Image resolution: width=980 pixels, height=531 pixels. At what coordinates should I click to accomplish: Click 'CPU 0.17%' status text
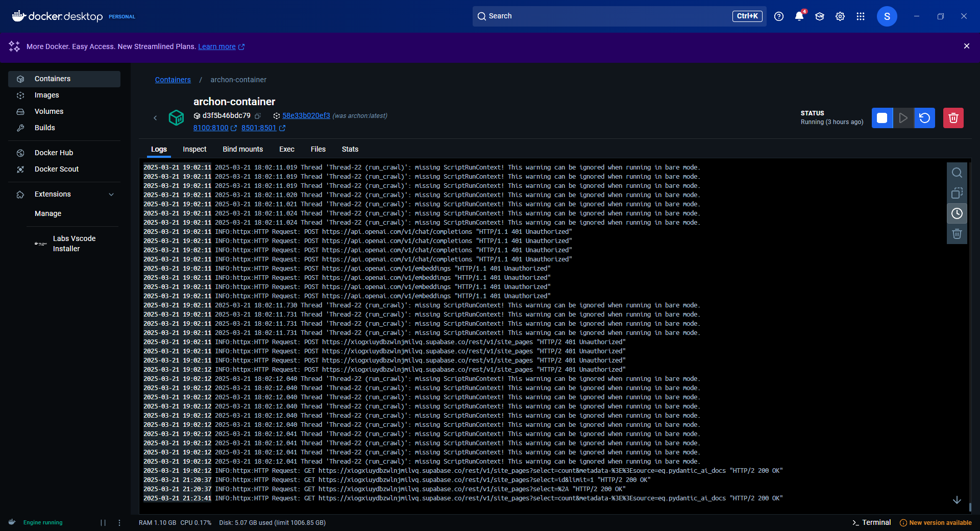pos(196,523)
